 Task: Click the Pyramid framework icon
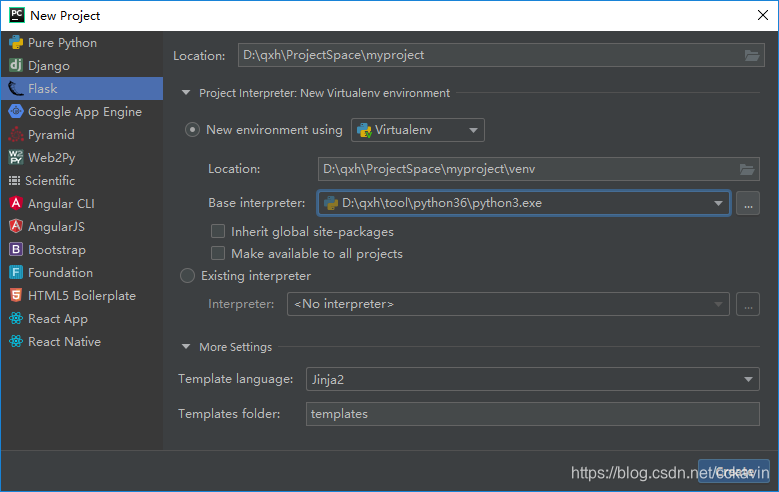[16, 134]
